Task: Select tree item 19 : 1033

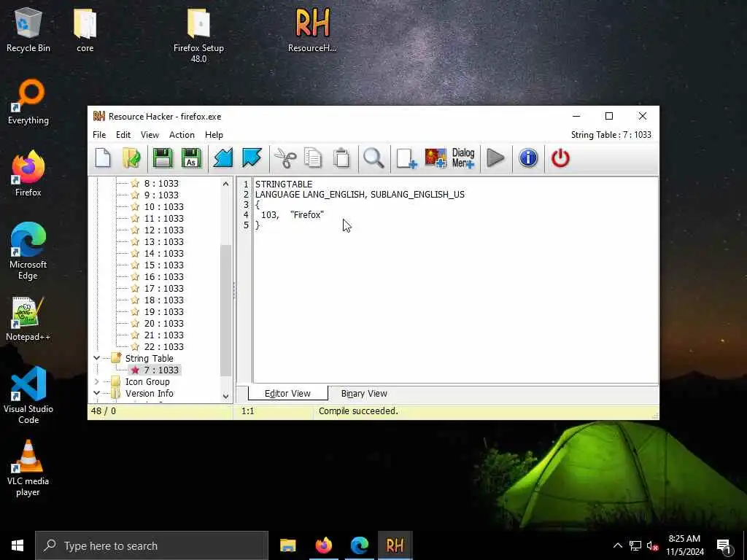Action: (164, 312)
